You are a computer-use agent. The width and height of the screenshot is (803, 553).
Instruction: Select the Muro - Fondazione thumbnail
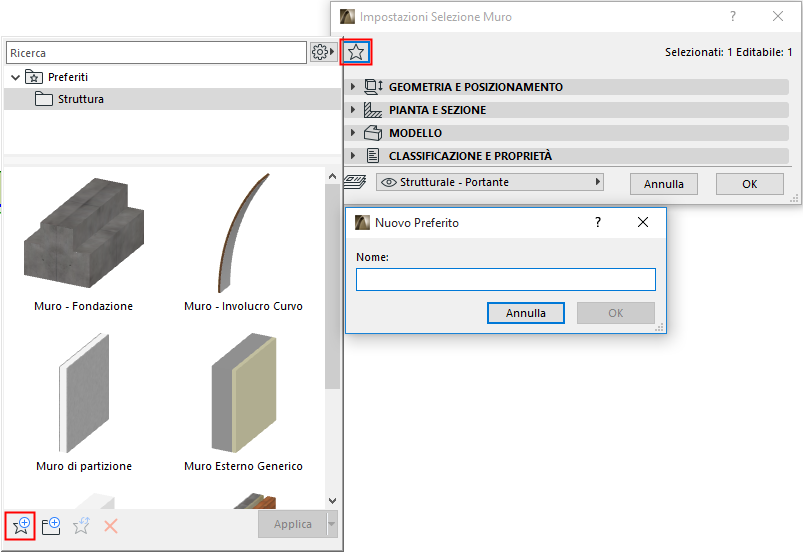[x=84, y=233]
